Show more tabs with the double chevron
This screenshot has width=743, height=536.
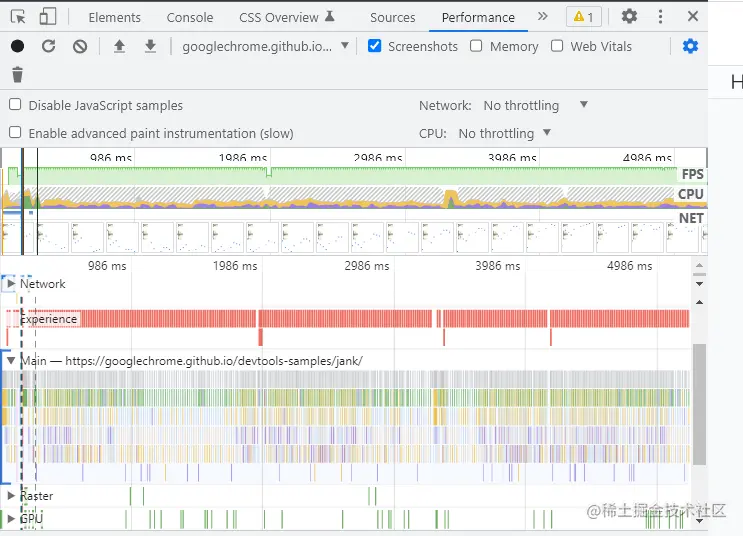(543, 17)
